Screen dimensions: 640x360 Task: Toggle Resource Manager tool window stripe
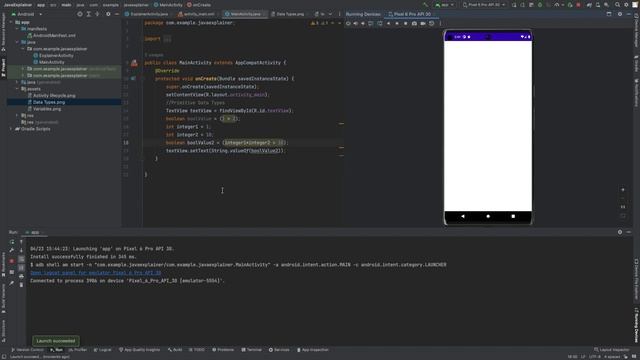(x=3, y=32)
